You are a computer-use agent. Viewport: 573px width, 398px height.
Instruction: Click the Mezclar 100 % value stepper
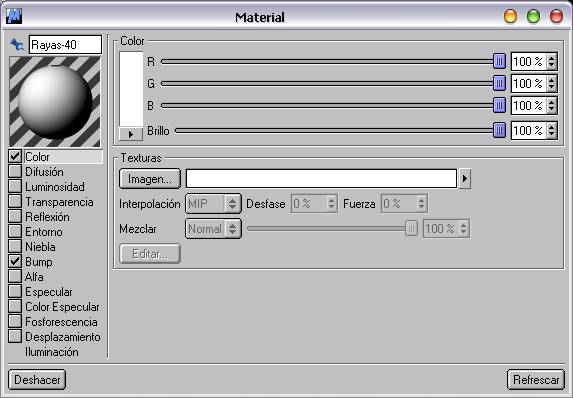tap(463, 229)
